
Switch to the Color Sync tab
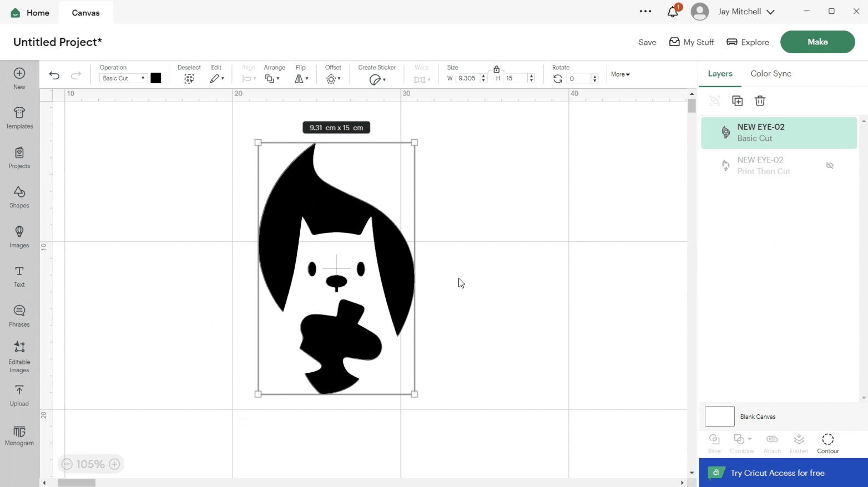click(x=770, y=74)
